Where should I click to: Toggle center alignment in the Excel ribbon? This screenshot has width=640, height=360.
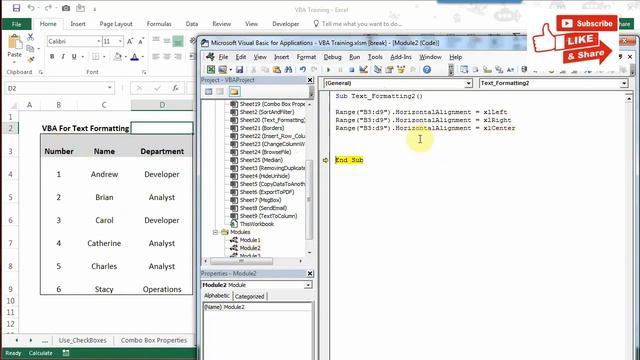[167, 56]
